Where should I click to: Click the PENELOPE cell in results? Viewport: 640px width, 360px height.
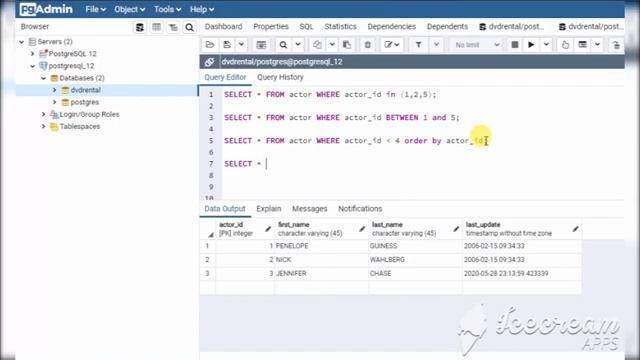(x=321, y=246)
